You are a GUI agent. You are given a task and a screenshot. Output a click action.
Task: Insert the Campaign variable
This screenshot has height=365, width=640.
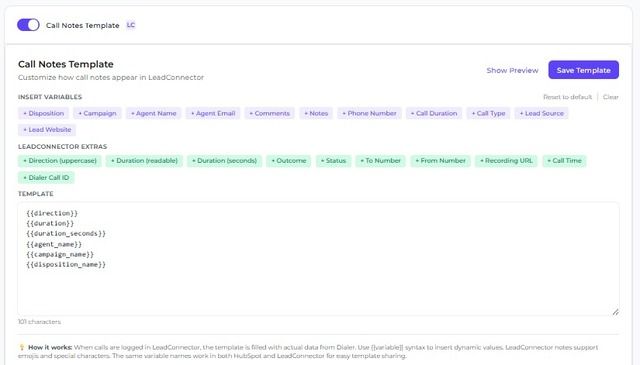pos(98,113)
